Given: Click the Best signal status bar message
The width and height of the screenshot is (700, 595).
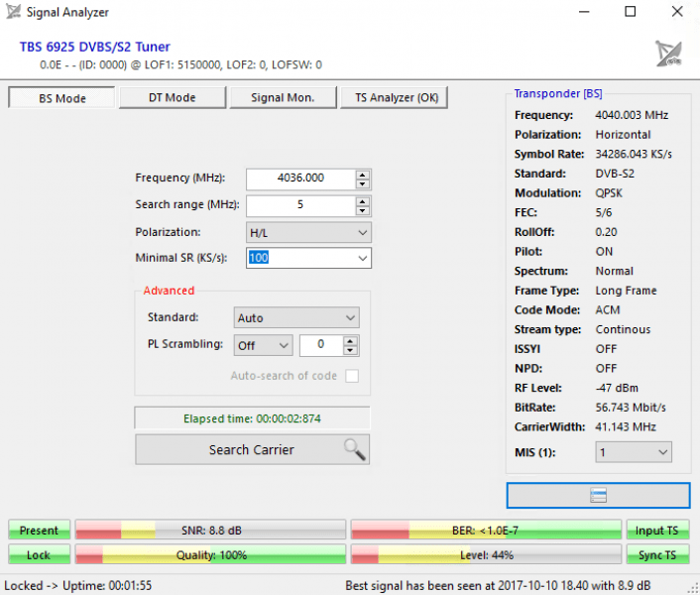Looking at the screenshot, I should pyautogui.click(x=498, y=586).
